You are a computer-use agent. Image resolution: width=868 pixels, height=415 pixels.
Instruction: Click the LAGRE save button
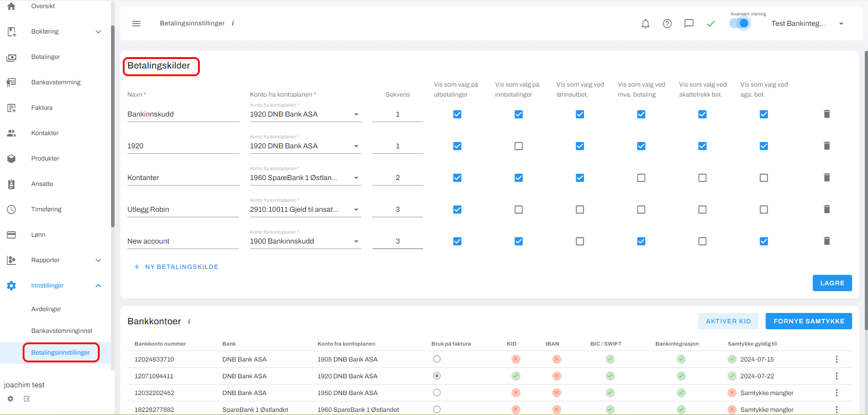point(832,283)
